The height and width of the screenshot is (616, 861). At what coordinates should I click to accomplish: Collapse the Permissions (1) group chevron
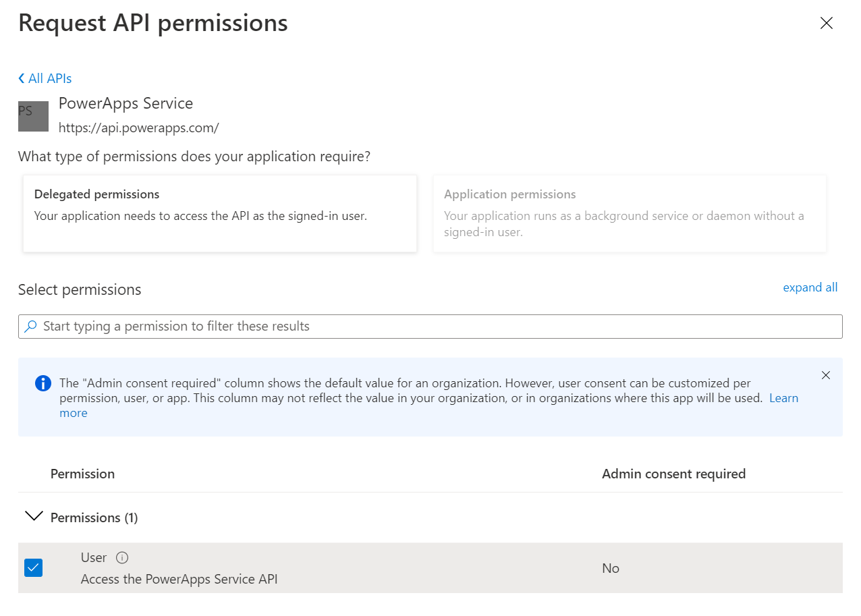(x=32, y=517)
